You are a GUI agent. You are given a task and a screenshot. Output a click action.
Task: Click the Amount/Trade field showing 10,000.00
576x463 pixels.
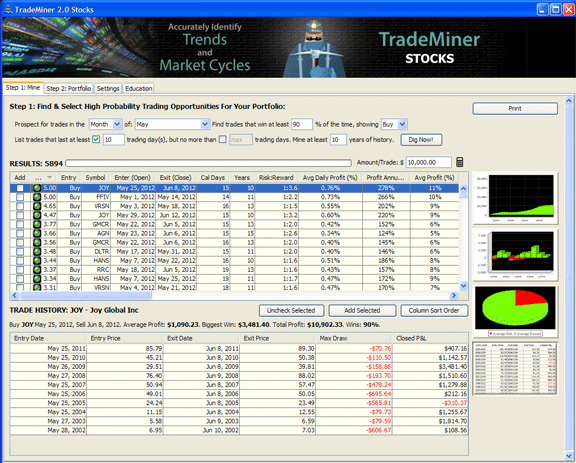coord(428,162)
